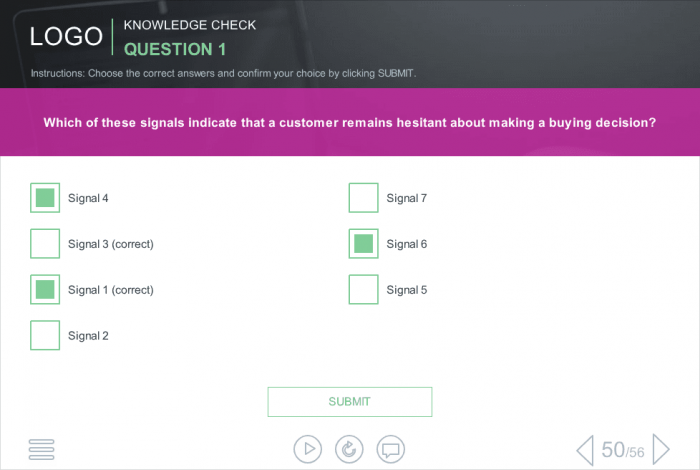Check the Signal 3 (correct) checkbox

point(45,244)
